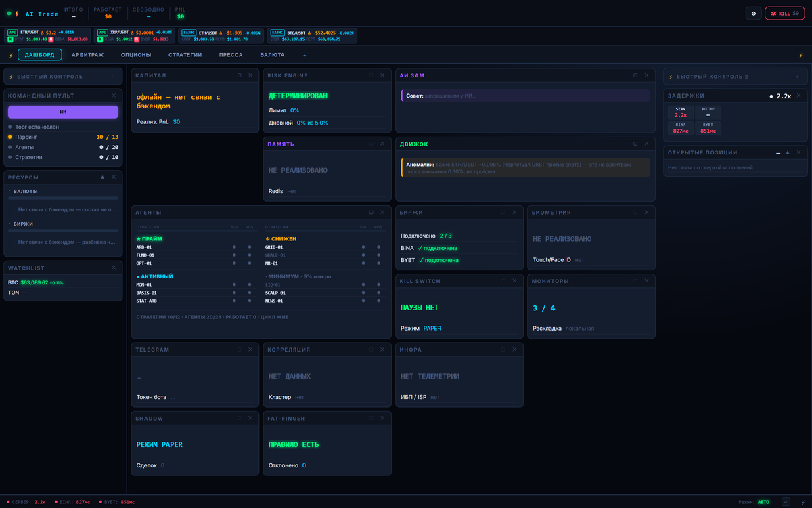The width and height of the screenshot is (812, 508).
Task: Maximize the АИ ЗАМ panel
Action: (635, 75)
